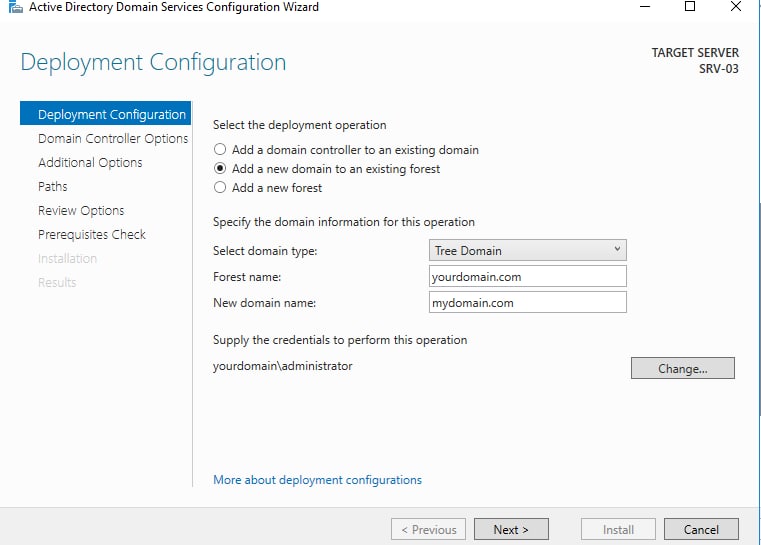The height and width of the screenshot is (545, 761).
Task: Click the 'Deployment Configuration' page title
Action: pyautogui.click(x=153, y=63)
